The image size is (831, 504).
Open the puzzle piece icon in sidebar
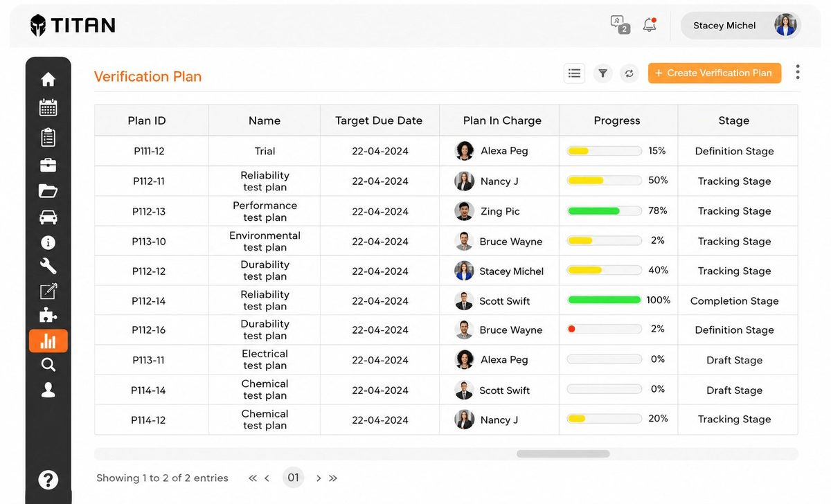point(48,316)
